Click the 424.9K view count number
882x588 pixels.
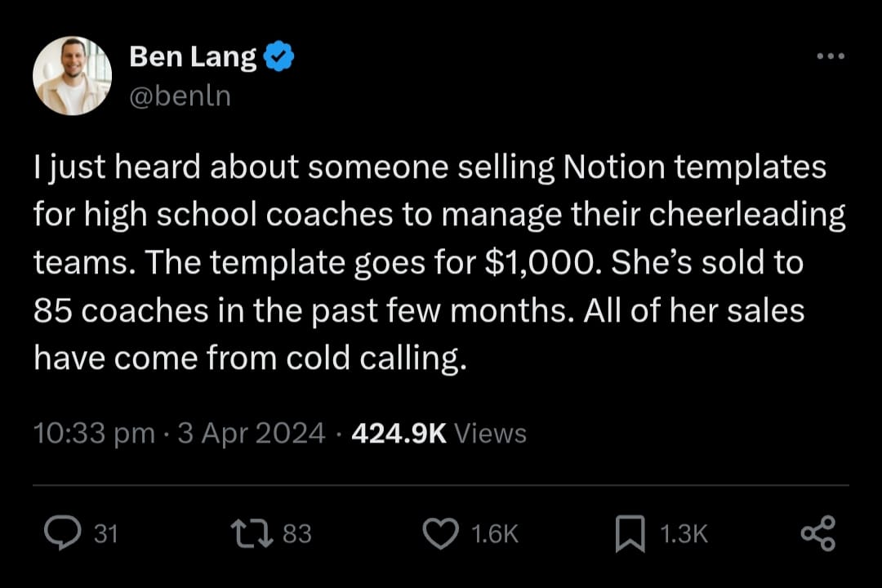click(398, 433)
